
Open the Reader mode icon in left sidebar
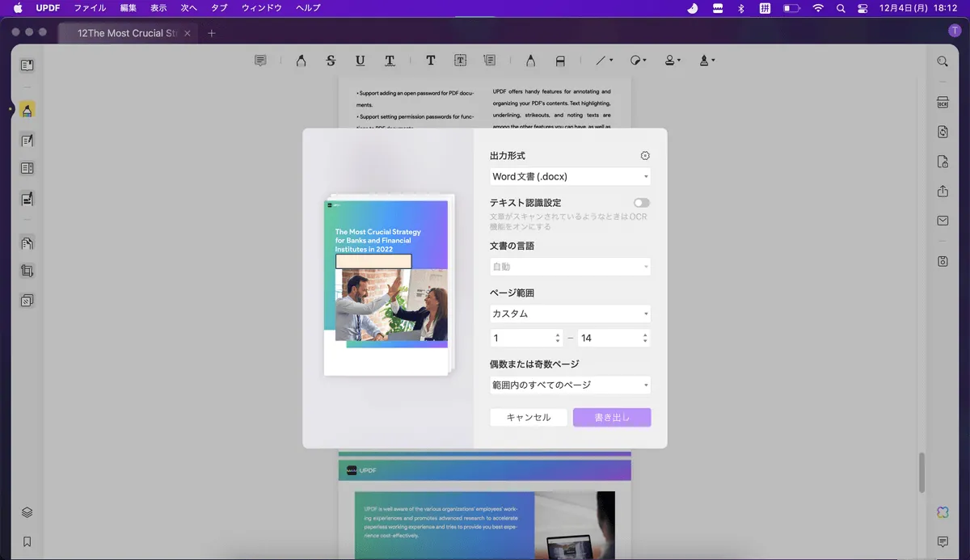27,65
